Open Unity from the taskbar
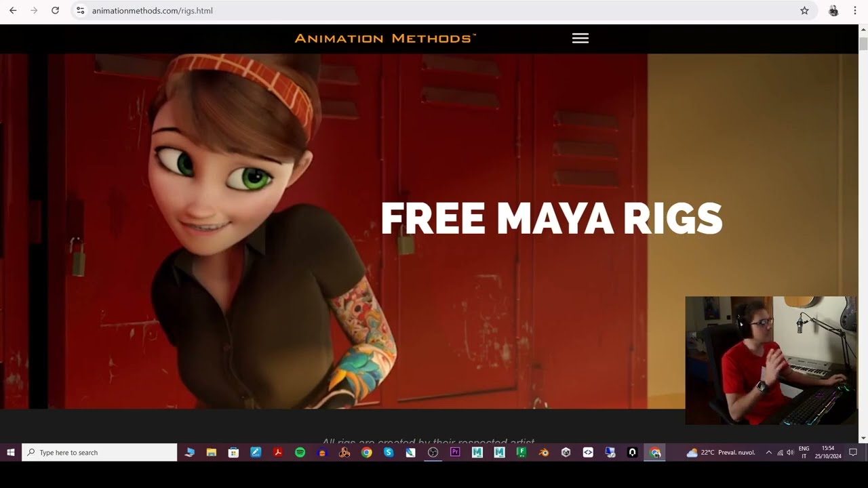 [566, 452]
